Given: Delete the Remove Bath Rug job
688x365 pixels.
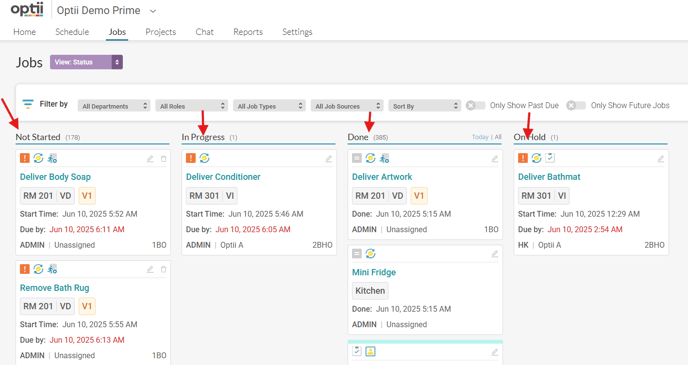Looking at the screenshot, I should [x=163, y=269].
